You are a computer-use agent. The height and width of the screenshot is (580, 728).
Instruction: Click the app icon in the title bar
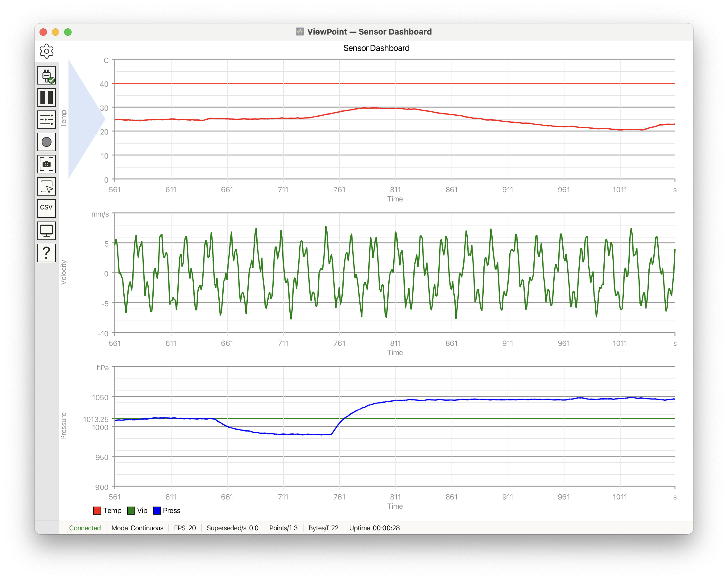(300, 32)
